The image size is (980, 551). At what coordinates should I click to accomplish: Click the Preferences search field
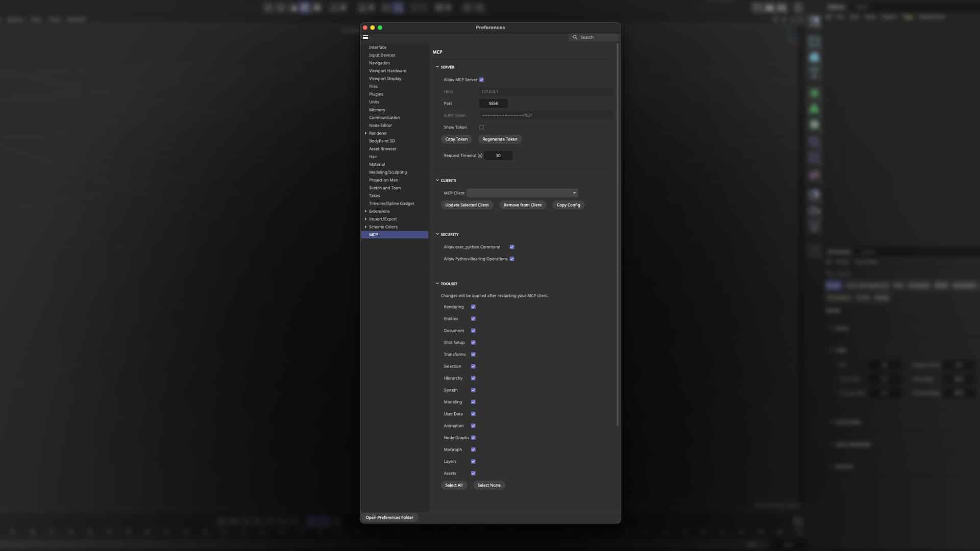tap(594, 37)
